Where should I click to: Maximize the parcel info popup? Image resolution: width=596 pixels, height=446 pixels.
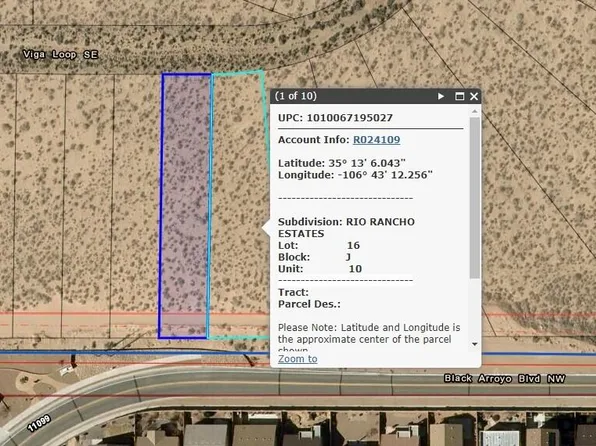pos(460,96)
